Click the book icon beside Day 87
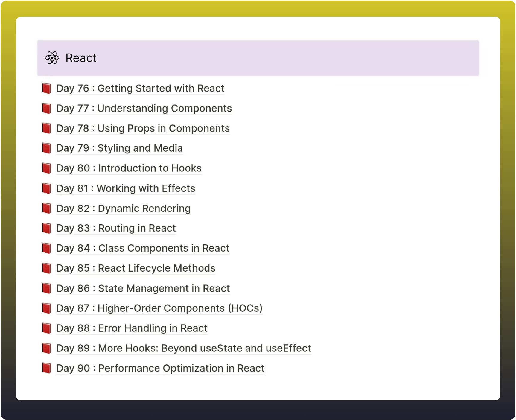This screenshot has width=516, height=420. click(x=46, y=308)
